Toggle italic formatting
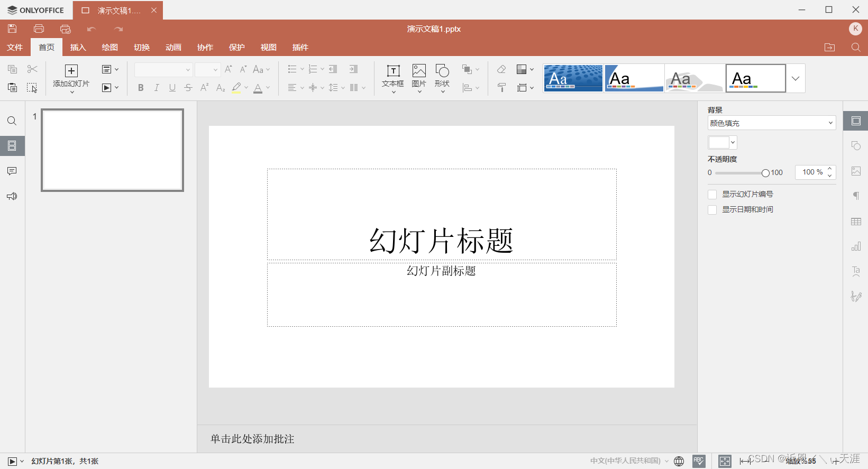Image resolution: width=868 pixels, height=469 pixels. click(x=157, y=88)
